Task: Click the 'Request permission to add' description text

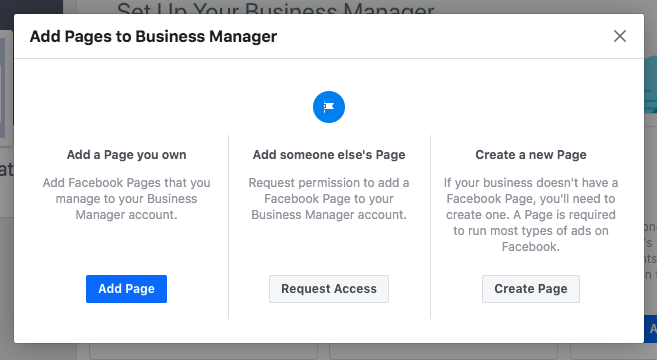Action: [x=329, y=199]
